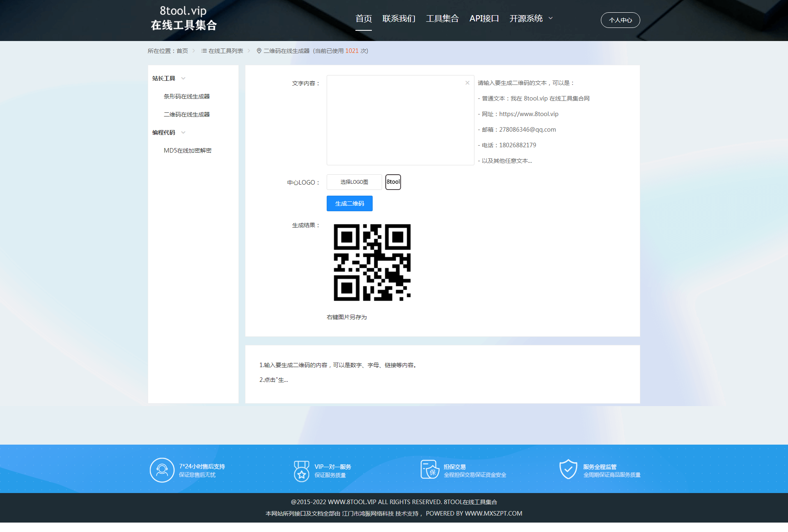Click the VIP medal icon

coord(302,471)
